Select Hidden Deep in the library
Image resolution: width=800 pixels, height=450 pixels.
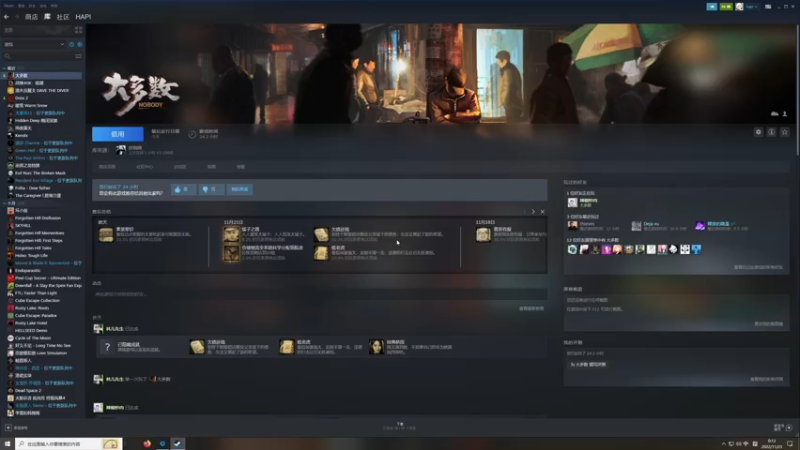point(36,120)
